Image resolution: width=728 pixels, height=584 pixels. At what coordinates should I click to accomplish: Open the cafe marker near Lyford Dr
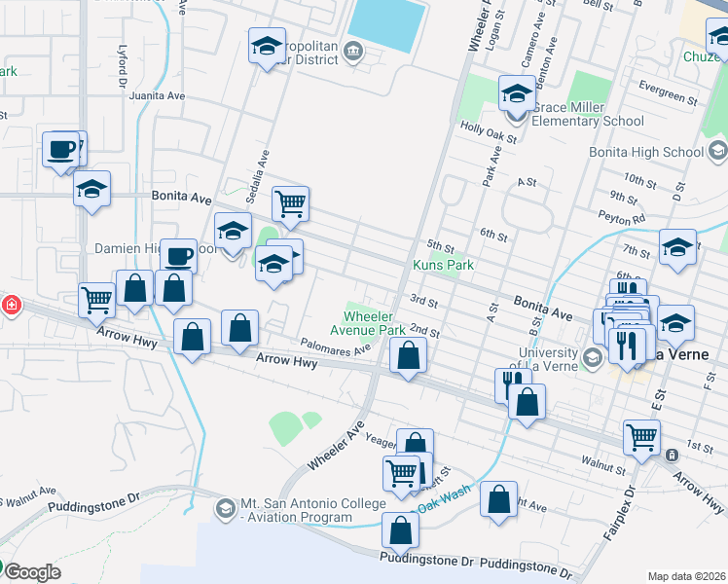60,151
